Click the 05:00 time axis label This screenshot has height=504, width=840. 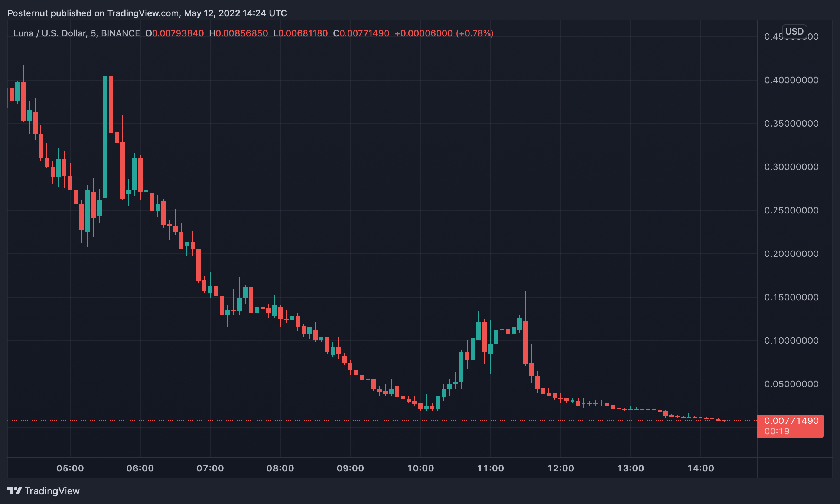tap(70, 468)
